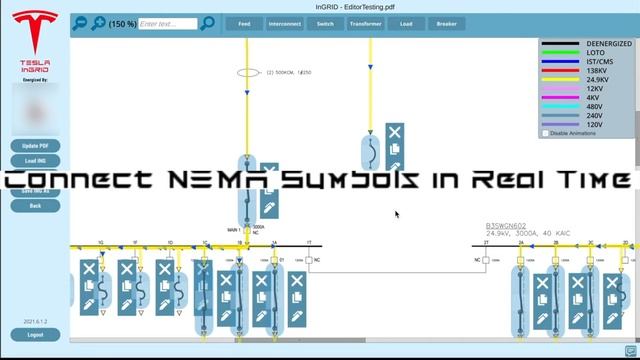Zoom in using the plus magnifier icon
Viewport: 640px width, 360px height.
98,23
